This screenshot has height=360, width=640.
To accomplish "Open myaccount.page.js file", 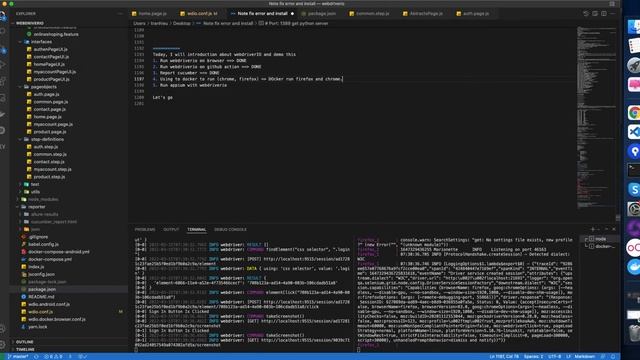I will pyautogui.click(x=53, y=124).
